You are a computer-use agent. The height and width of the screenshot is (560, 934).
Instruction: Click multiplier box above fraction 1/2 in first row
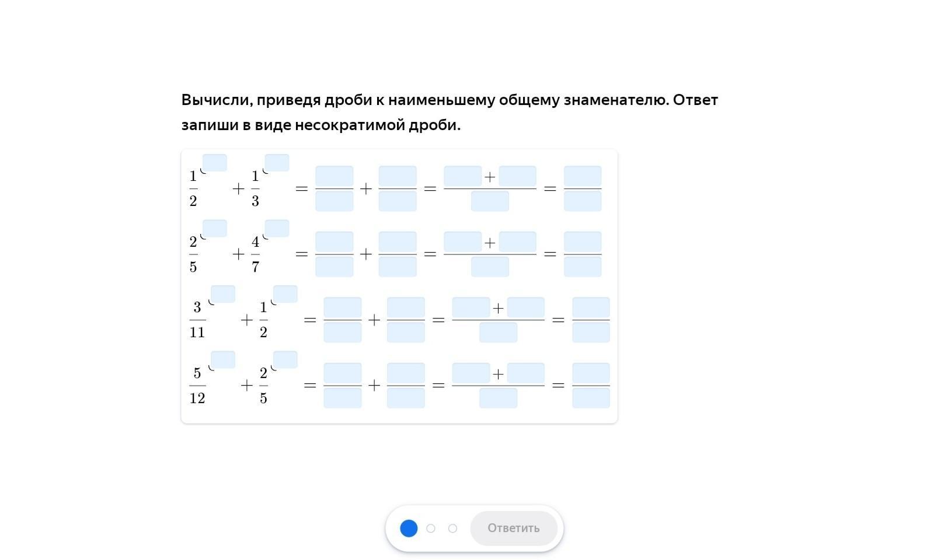pos(215,163)
